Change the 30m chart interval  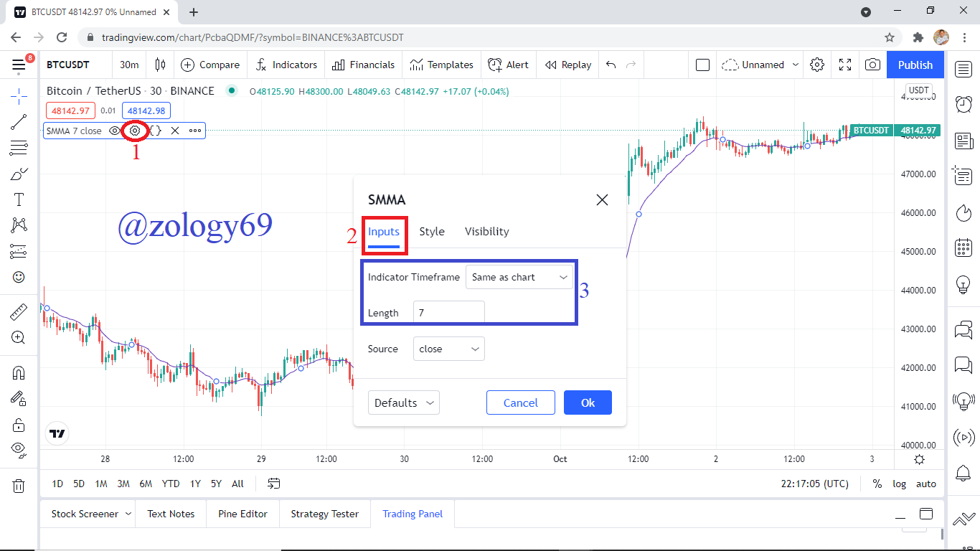(129, 65)
